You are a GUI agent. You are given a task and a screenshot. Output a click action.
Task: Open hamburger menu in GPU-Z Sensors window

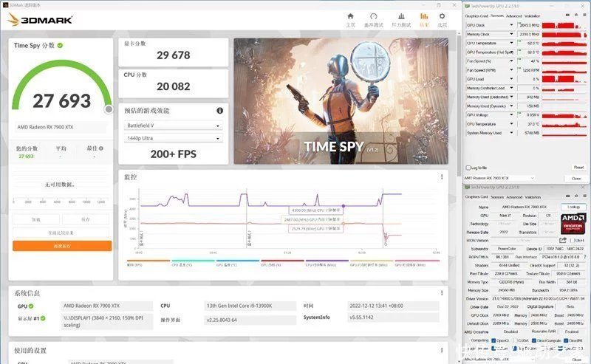(x=584, y=15)
